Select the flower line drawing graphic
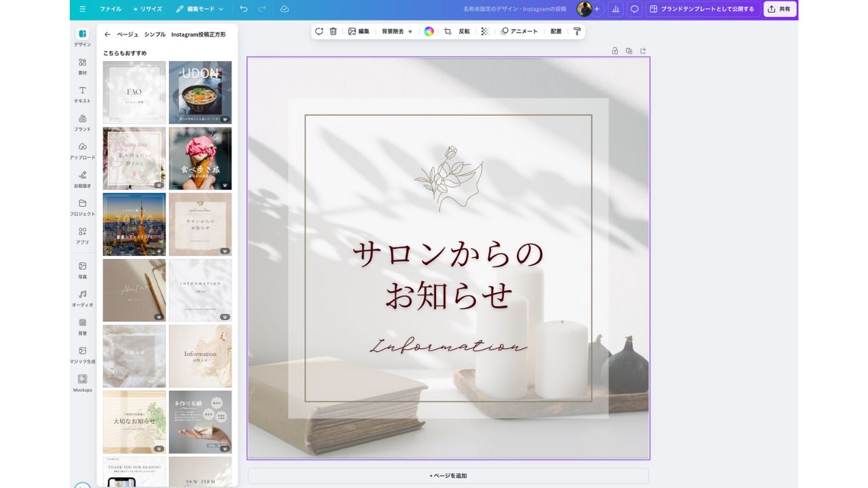Screen dimensions: 868x488 (448, 178)
